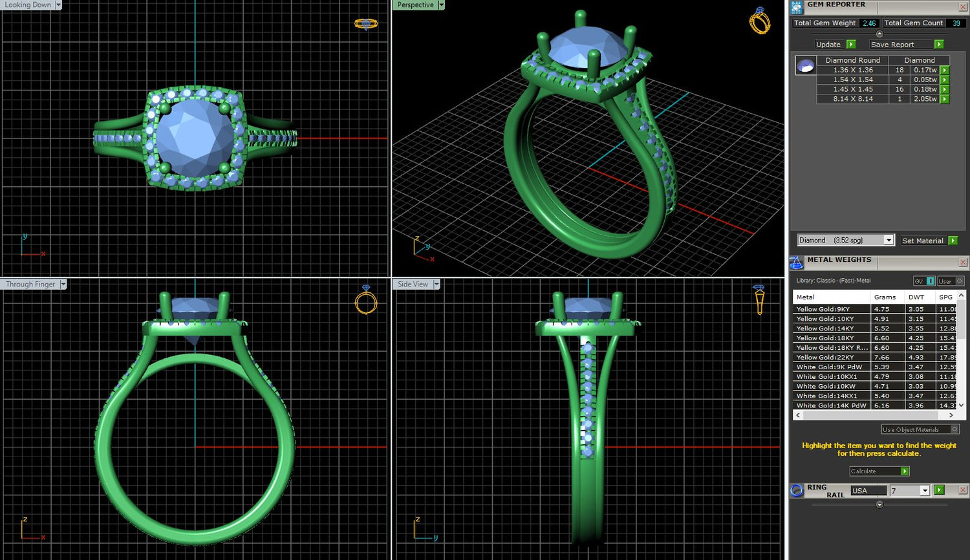
Task: Click the green arrow next to Update
Action: point(851,45)
